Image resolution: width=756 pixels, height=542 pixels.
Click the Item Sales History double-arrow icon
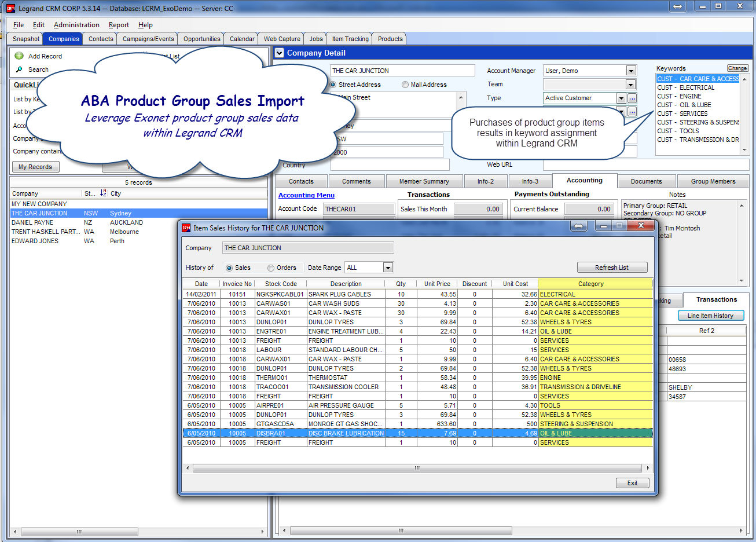tap(579, 226)
